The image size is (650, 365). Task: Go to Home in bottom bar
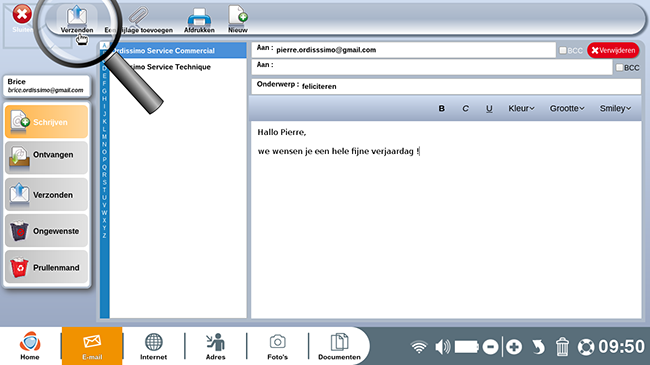30,346
